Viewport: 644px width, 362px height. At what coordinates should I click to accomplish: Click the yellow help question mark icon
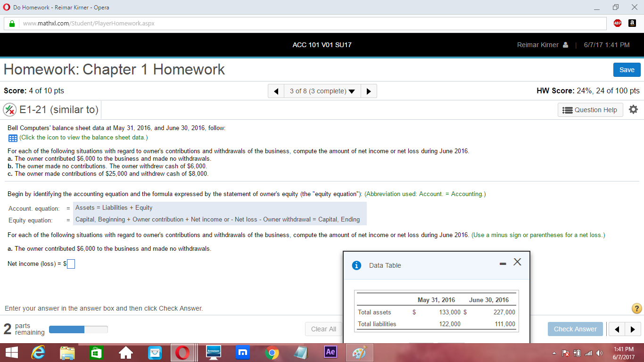tap(636, 308)
